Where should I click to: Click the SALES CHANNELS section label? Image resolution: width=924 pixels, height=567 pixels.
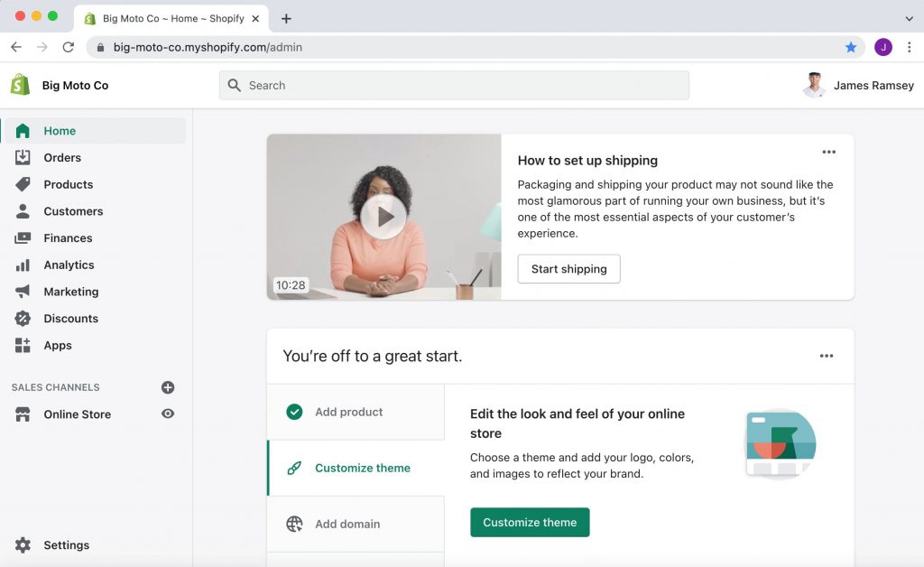55,387
